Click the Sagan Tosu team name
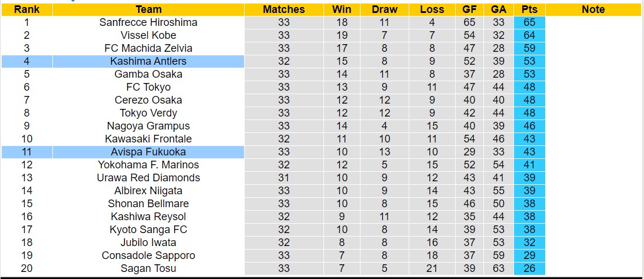The height and width of the screenshot is (279, 644). tap(148, 268)
